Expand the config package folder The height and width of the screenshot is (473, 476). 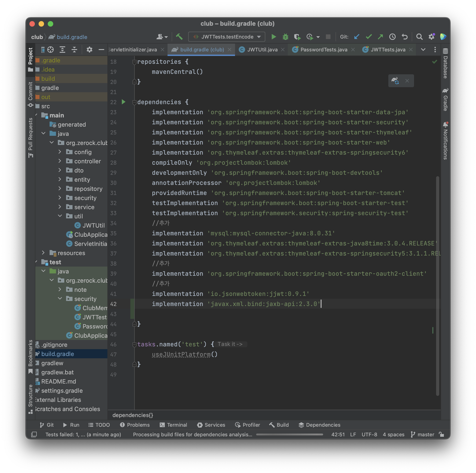(60, 152)
